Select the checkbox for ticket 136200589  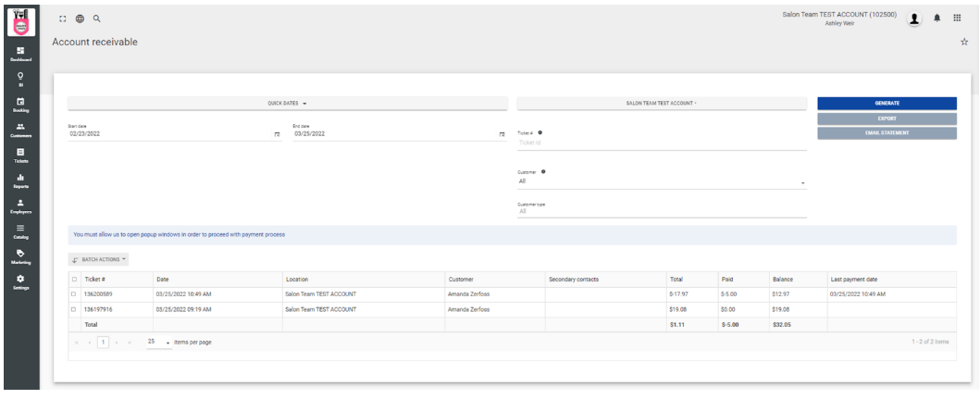(75, 293)
